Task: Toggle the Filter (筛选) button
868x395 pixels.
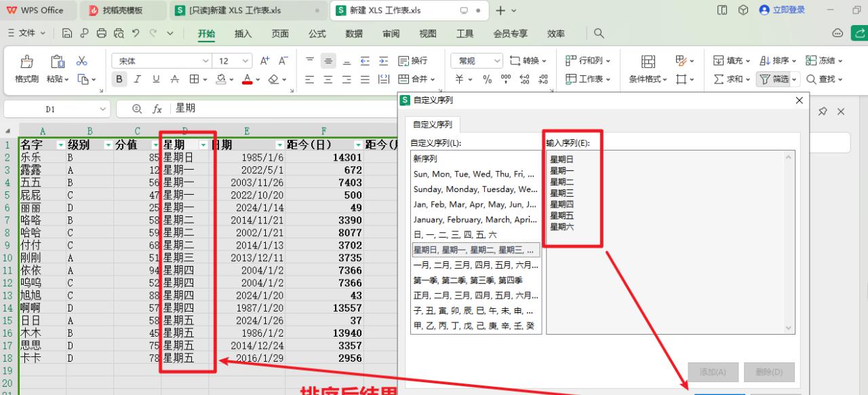Action: [x=778, y=79]
